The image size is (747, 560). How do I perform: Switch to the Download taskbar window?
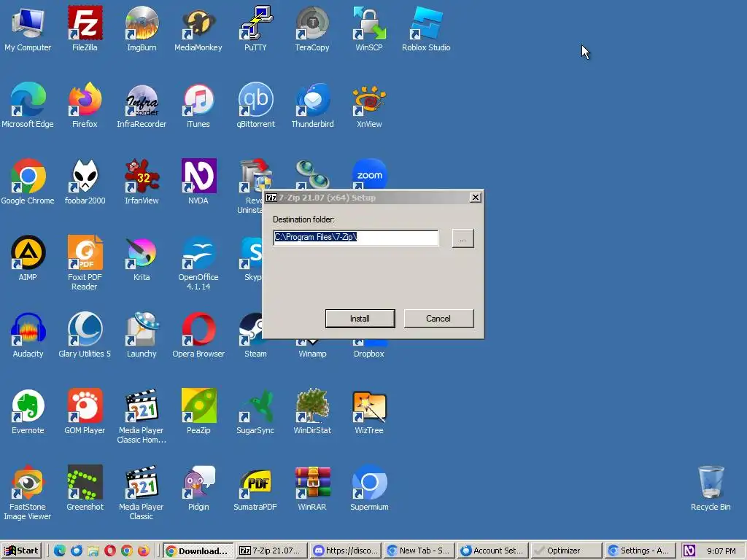198,551
